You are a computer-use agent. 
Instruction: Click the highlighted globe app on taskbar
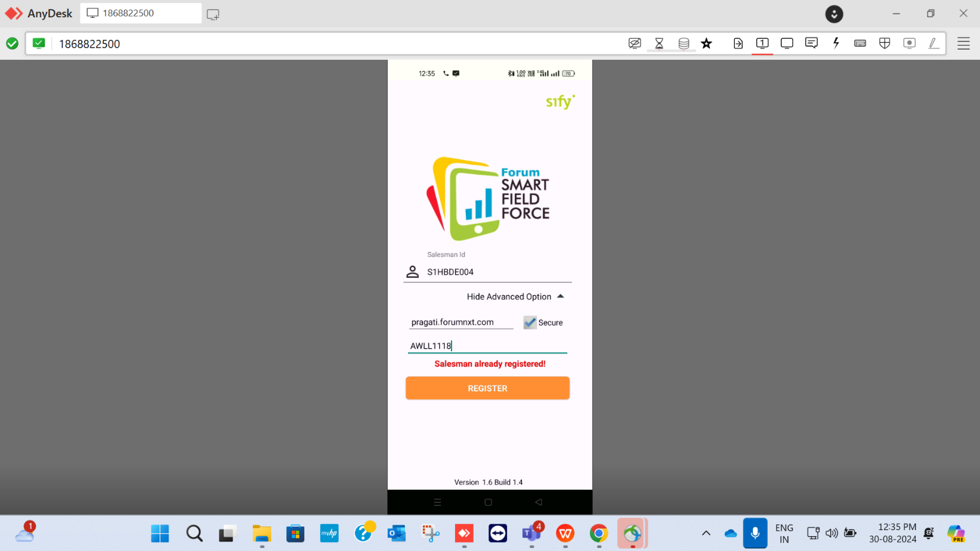632,533
